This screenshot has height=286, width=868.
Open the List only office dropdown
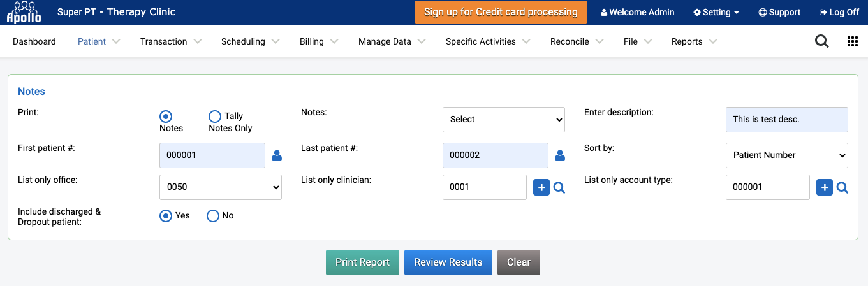tap(221, 187)
